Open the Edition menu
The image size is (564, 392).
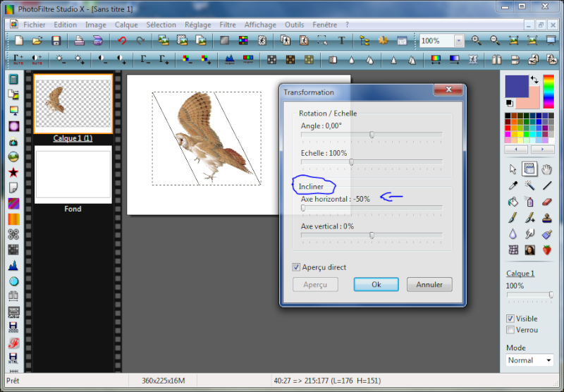pos(65,25)
